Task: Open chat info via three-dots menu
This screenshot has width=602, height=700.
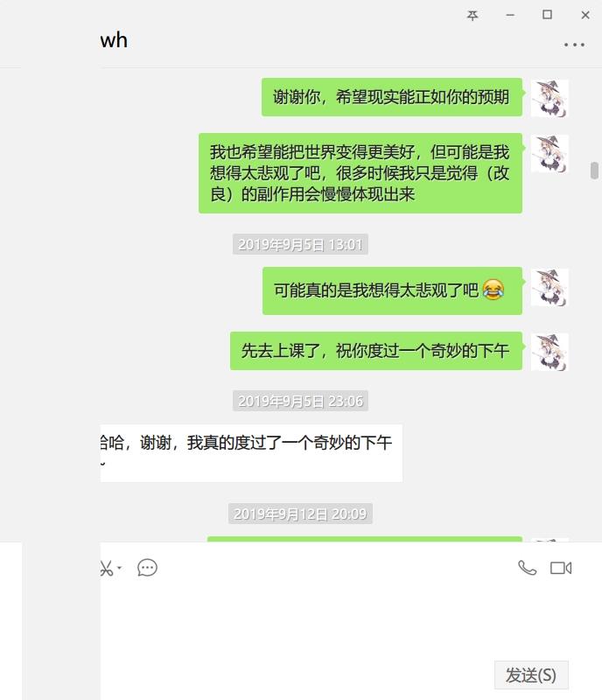Action: coord(574,45)
